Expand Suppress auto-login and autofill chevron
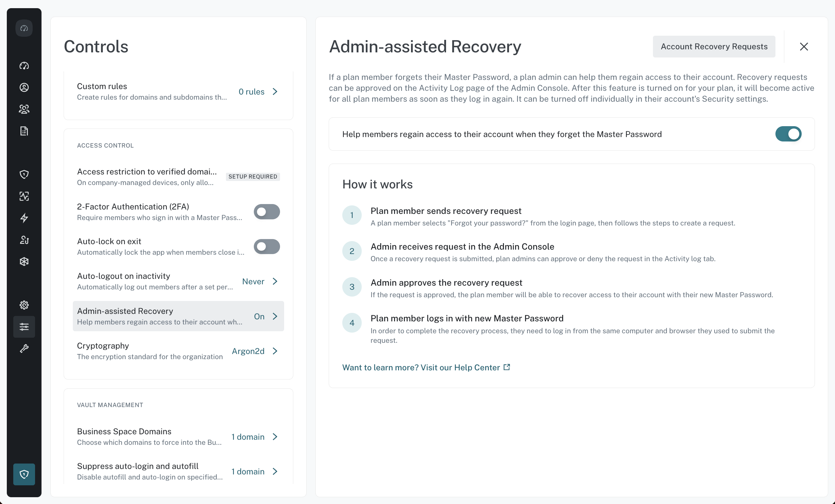 pos(275,471)
